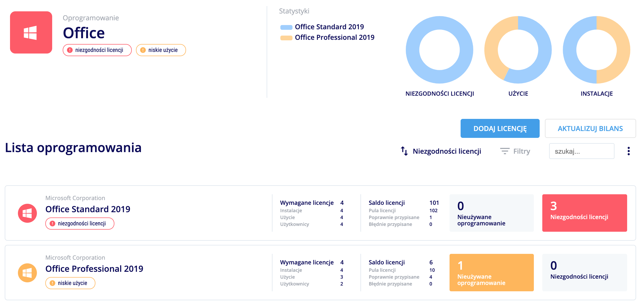Click niskie użycie tag under Office Professional 2019
Screen dimensions: 644x305
click(70, 283)
